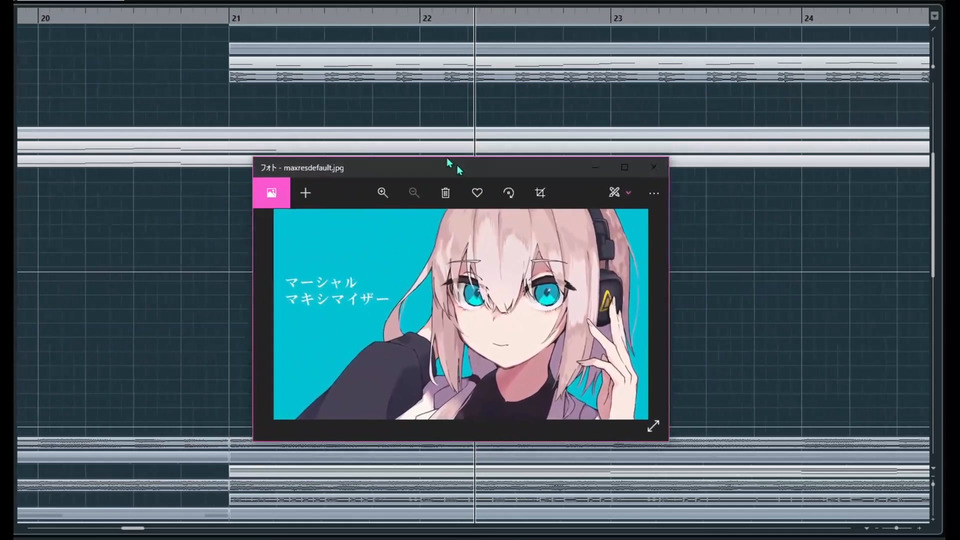Click the anime girl image in Photos

(x=460, y=314)
